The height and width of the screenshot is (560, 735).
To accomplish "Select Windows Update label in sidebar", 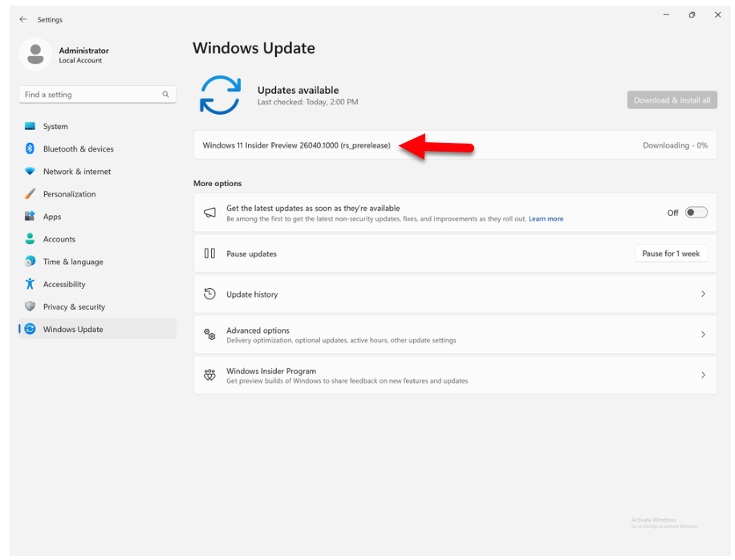I will [x=73, y=329].
